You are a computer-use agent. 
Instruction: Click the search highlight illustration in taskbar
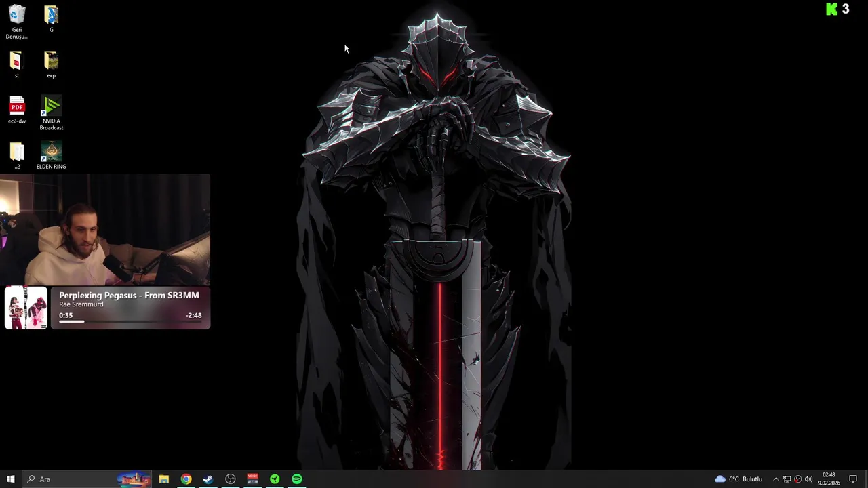point(134,479)
